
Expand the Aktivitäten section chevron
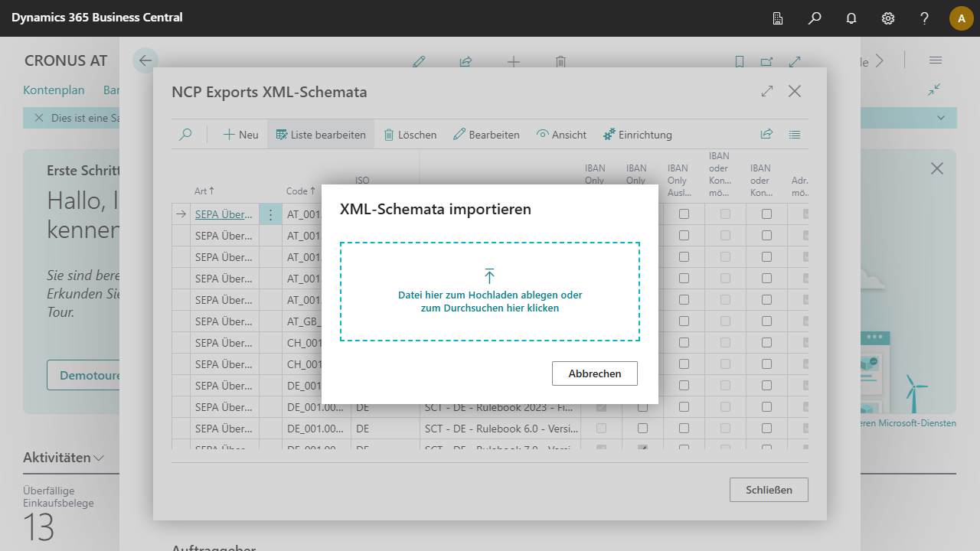(x=99, y=458)
